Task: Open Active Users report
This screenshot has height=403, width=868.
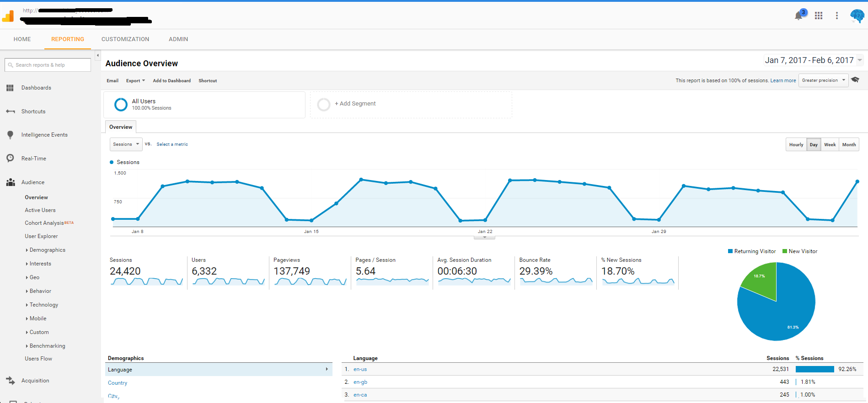Action: 40,210
